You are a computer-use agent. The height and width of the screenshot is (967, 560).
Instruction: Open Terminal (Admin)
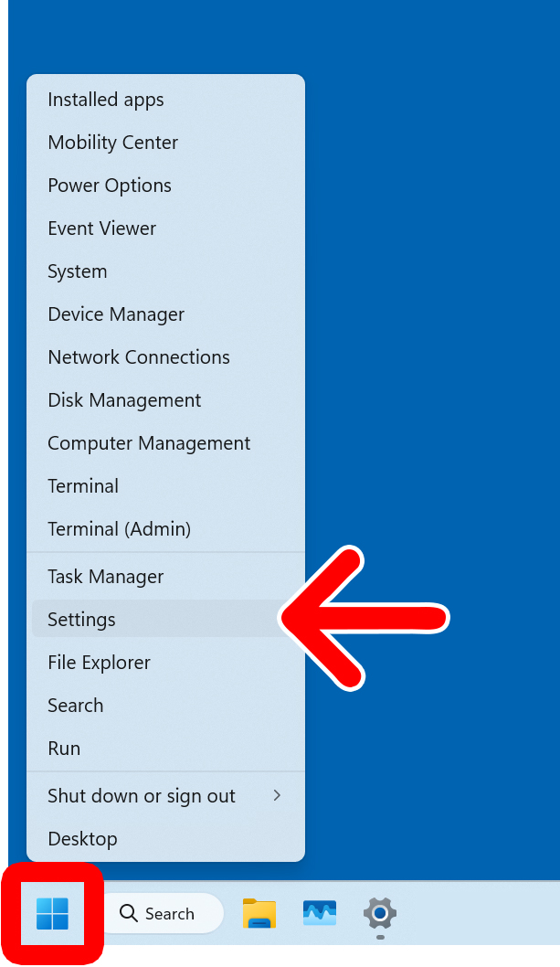pyautogui.click(x=119, y=529)
